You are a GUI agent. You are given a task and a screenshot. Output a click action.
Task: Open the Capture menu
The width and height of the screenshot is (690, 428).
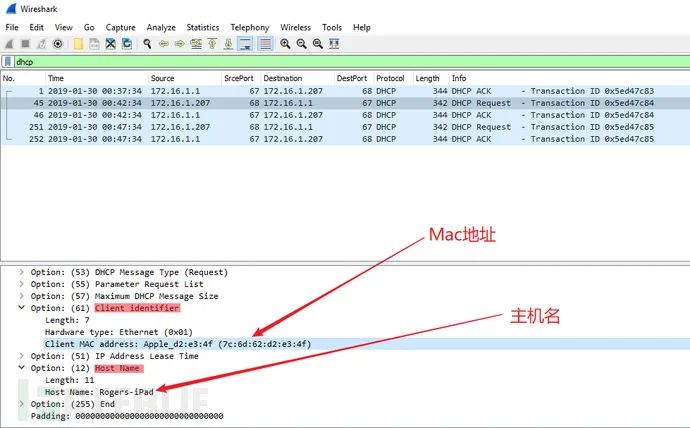pyautogui.click(x=121, y=27)
